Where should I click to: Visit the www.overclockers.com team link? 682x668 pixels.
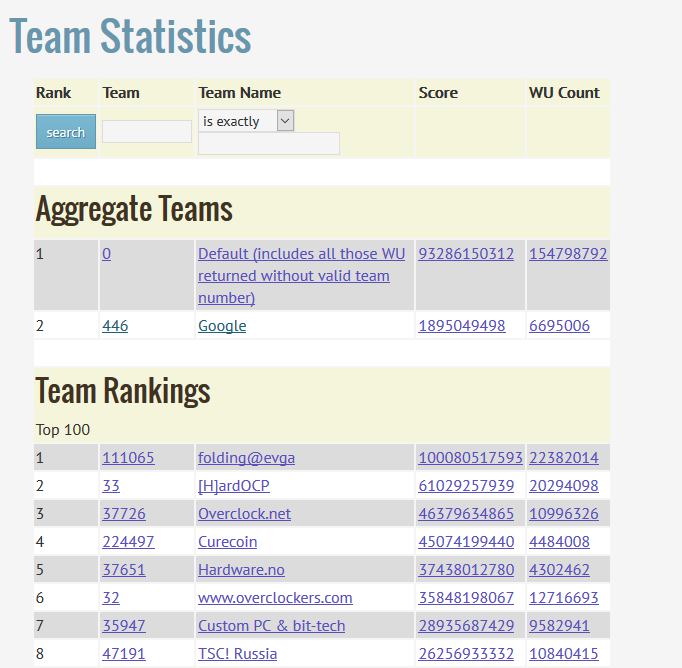point(275,598)
